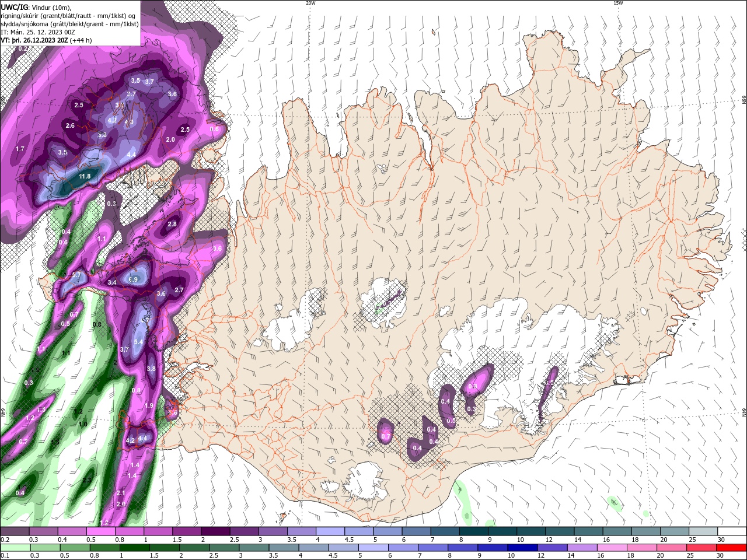Click the 'IT: Mán. 25. 12. 2023 00Z' line
Viewport: 747px width, 560px height.
(x=39, y=32)
